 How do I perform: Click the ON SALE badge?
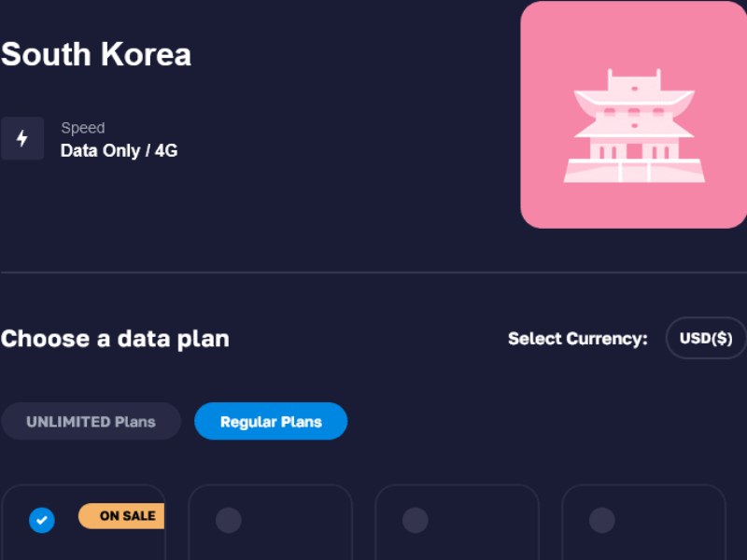pyautogui.click(x=121, y=516)
